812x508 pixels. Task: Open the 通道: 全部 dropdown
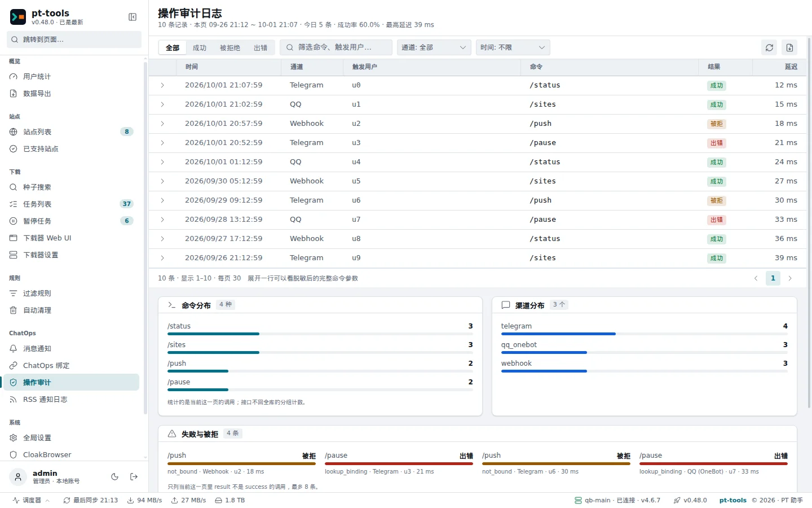tap(434, 47)
